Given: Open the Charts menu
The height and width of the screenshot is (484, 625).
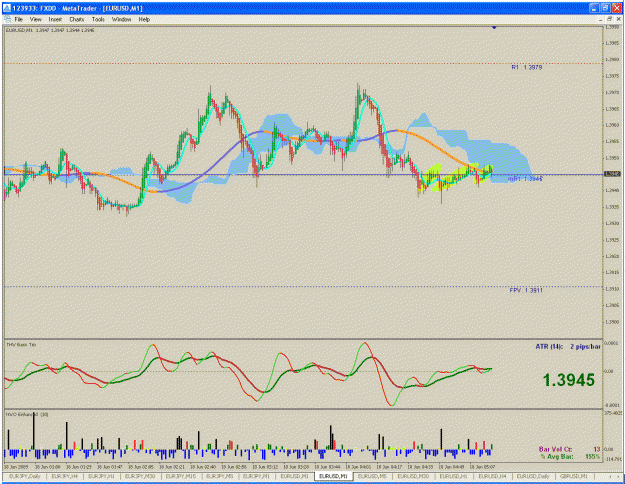Looking at the screenshot, I should point(77,19).
